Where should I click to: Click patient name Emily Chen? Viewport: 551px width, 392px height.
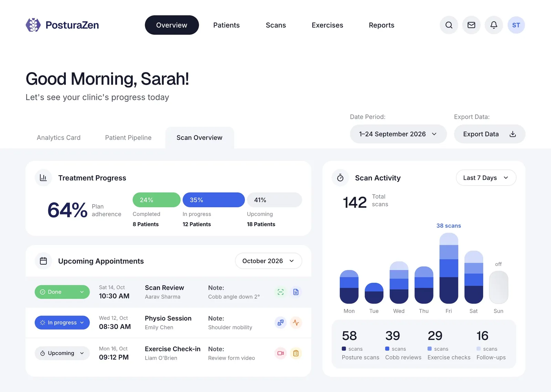coord(159,327)
